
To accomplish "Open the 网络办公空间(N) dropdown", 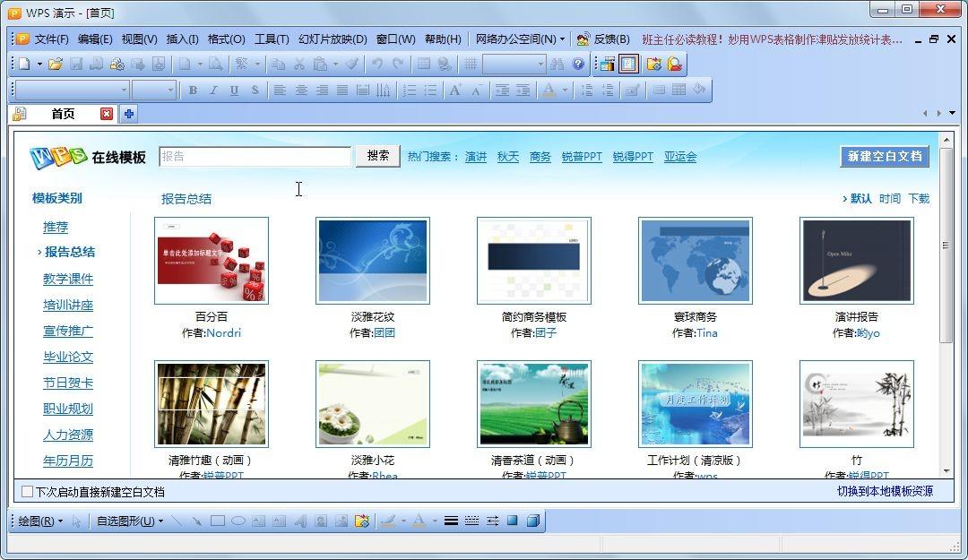I will click(x=520, y=39).
